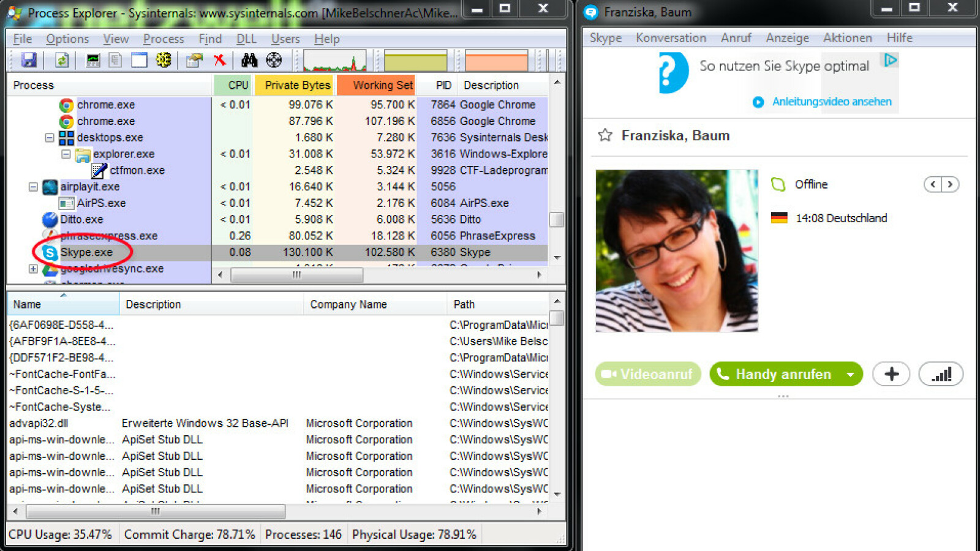Toggle favorite star next to Franziska, Baum

pos(605,135)
